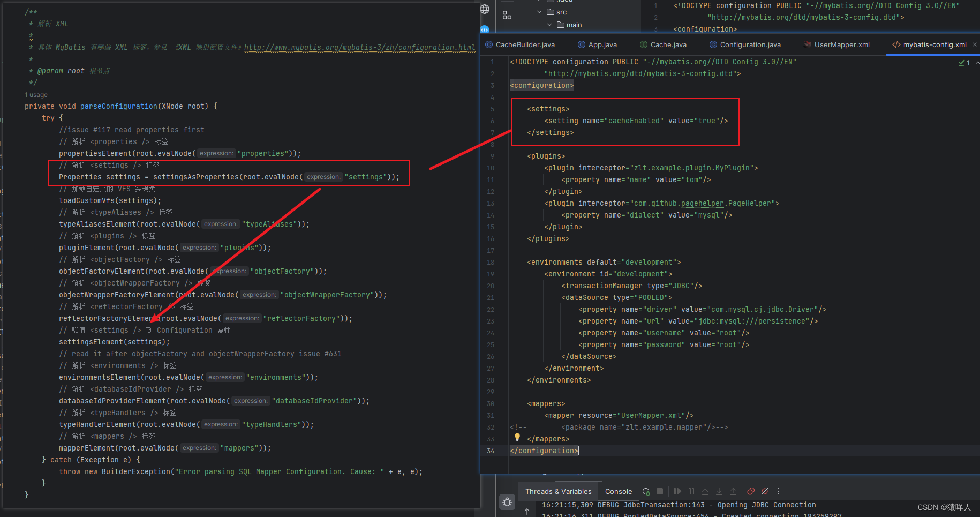980x517 pixels.
Task: Click the cacheEnabled setting line in XML
Action: [636, 121]
